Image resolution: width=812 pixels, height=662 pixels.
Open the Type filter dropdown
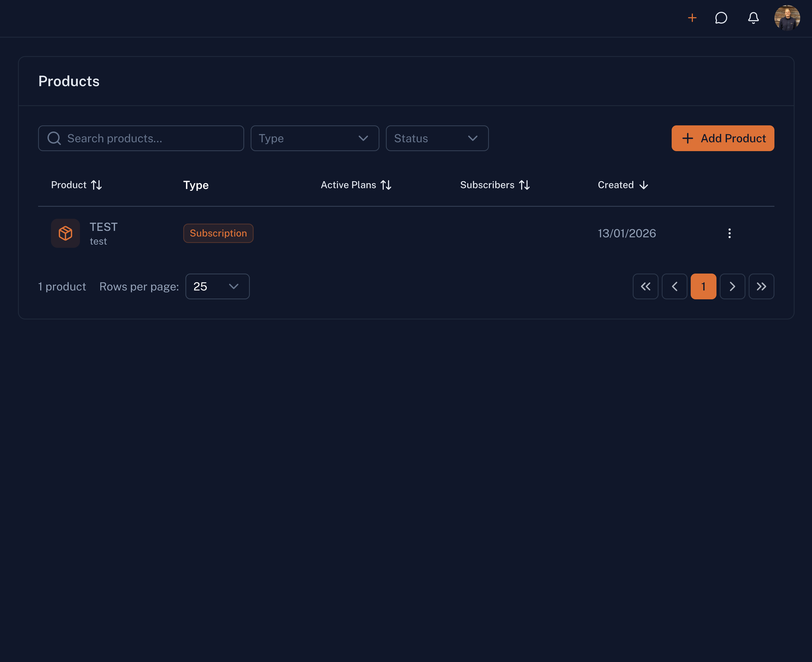click(x=314, y=138)
